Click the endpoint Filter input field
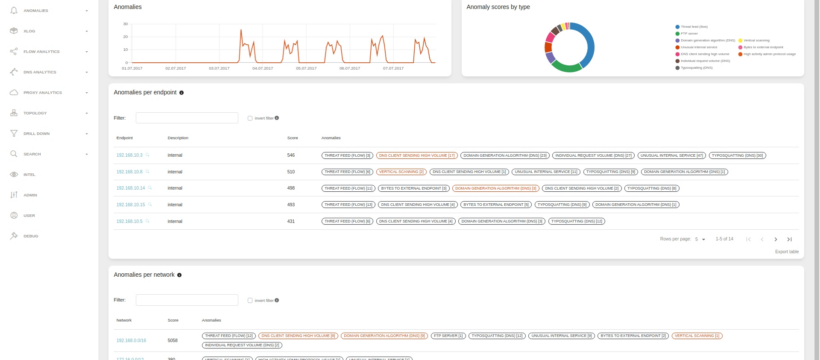 pyautogui.click(x=187, y=118)
